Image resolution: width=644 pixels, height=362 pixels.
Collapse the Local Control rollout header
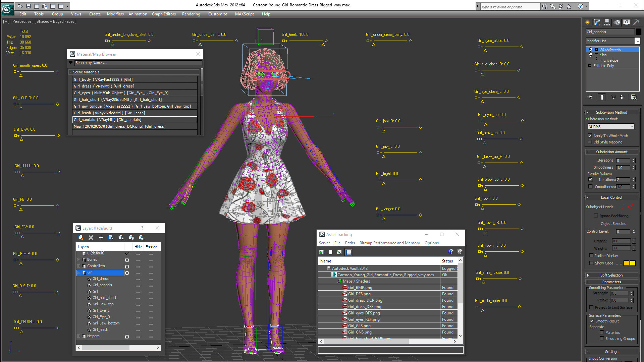pos(611,197)
